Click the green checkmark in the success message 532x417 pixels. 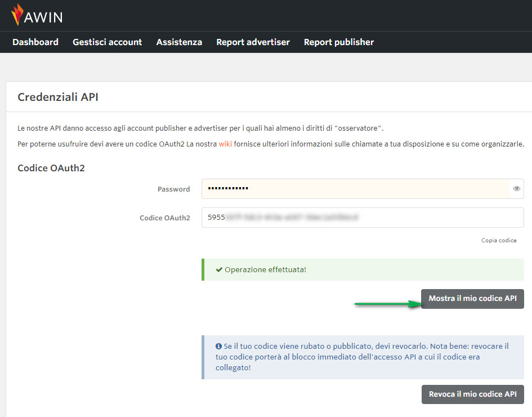point(218,269)
